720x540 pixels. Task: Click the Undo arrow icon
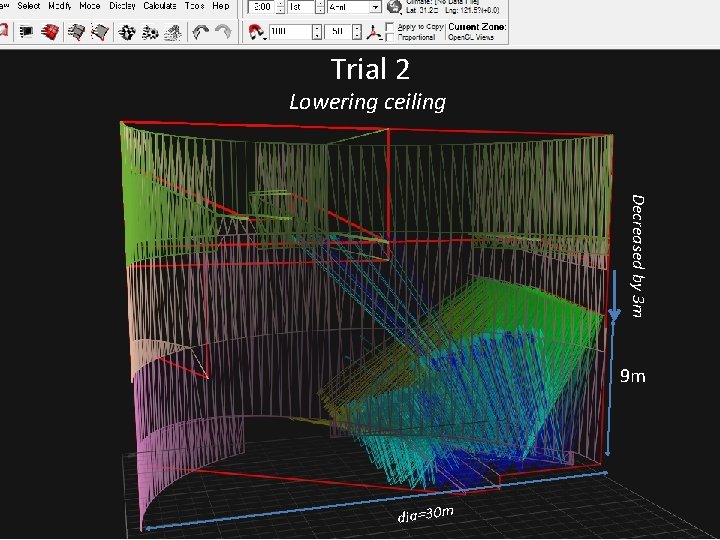click(200, 32)
